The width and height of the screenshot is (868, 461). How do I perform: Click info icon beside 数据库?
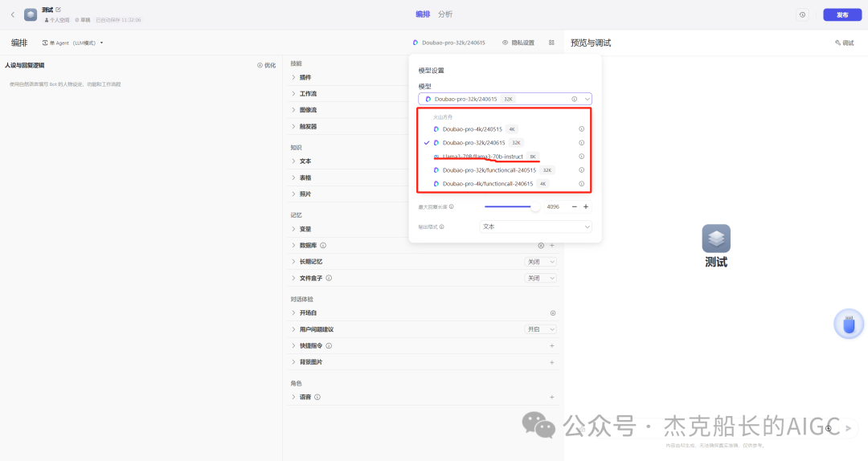[323, 245]
